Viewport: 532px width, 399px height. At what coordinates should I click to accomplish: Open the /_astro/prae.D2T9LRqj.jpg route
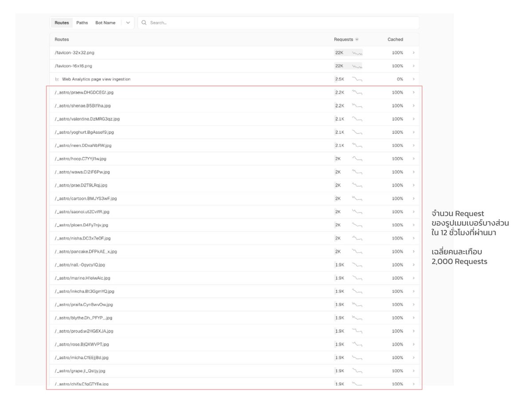[x=81, y=185]
